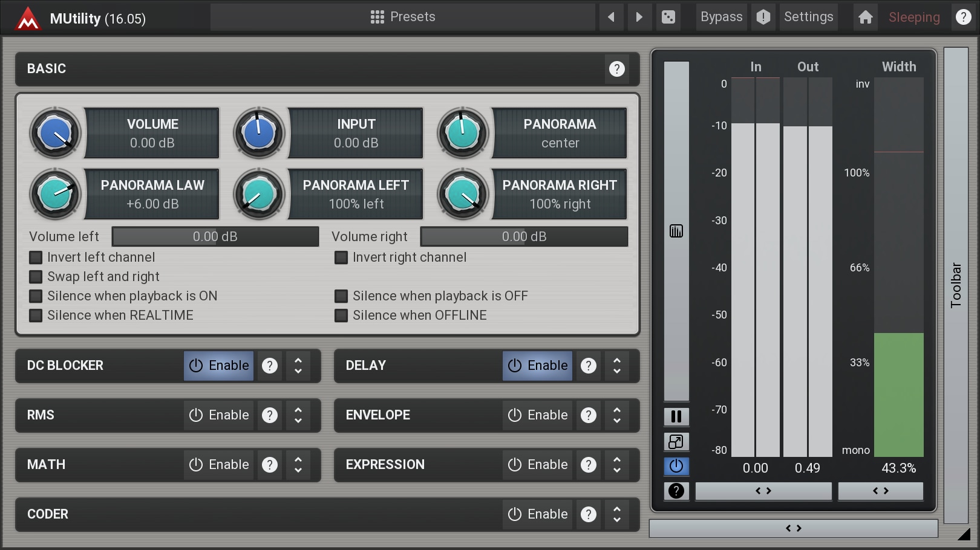The width and height of the screenshot is (980, 550).
Task: Enable the RMS section
Action: tap(219, 415)
